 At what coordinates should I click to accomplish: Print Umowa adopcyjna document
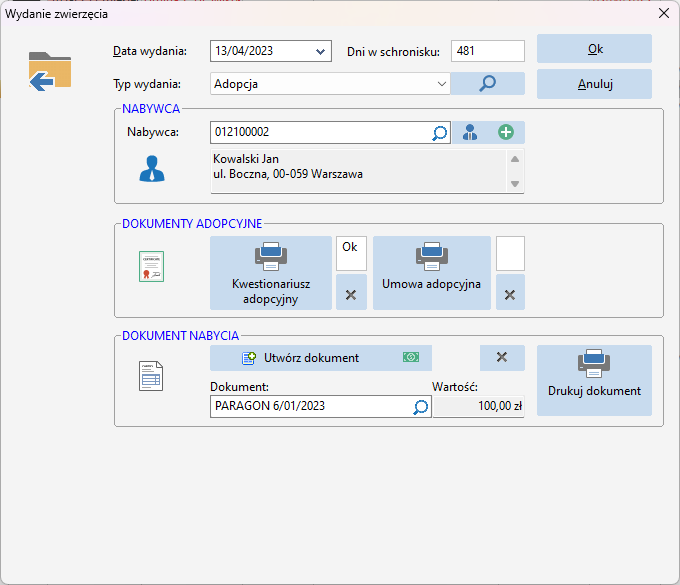(x=432, y=273)
